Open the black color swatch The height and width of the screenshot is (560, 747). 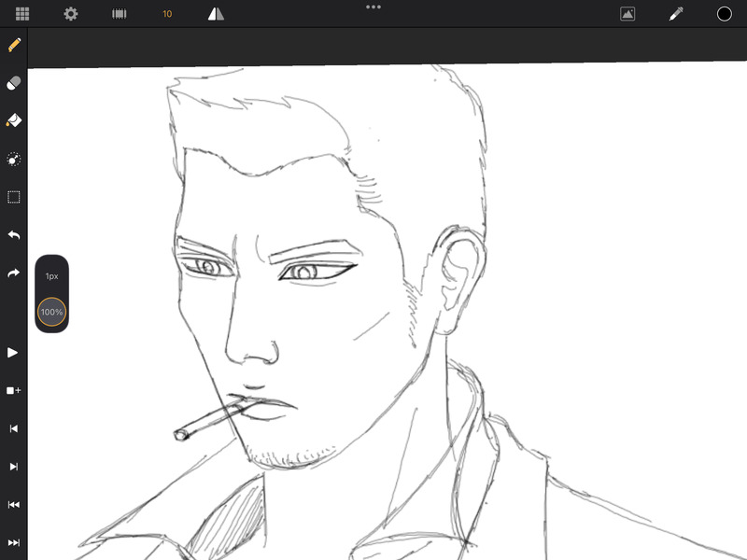pos(725,14)
